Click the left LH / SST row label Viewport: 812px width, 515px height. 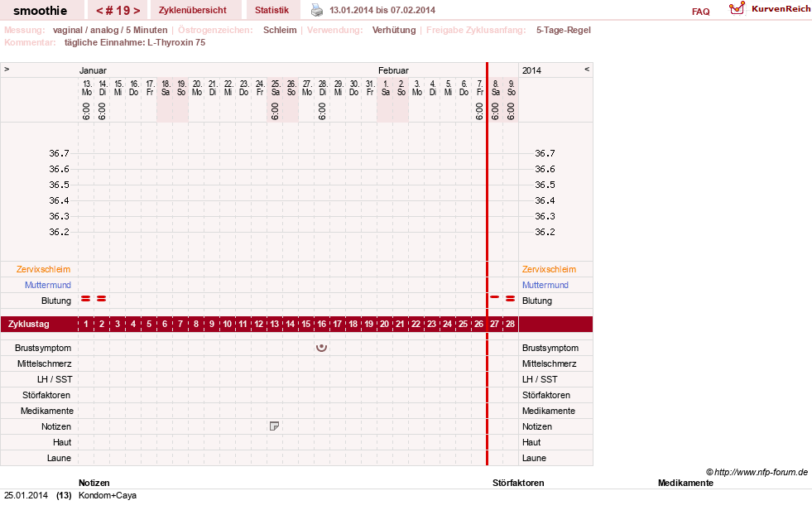click(x=55, y=379)
